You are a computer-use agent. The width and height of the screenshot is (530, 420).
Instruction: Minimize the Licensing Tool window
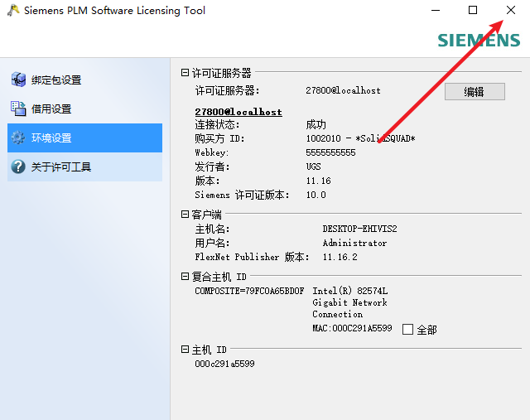pyautogui.click(x=436, y=10)
